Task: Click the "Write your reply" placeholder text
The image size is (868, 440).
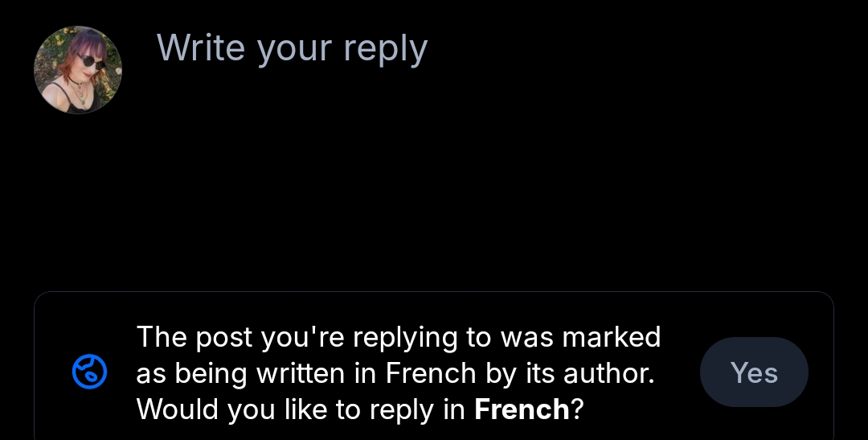Action: [292, 48]
